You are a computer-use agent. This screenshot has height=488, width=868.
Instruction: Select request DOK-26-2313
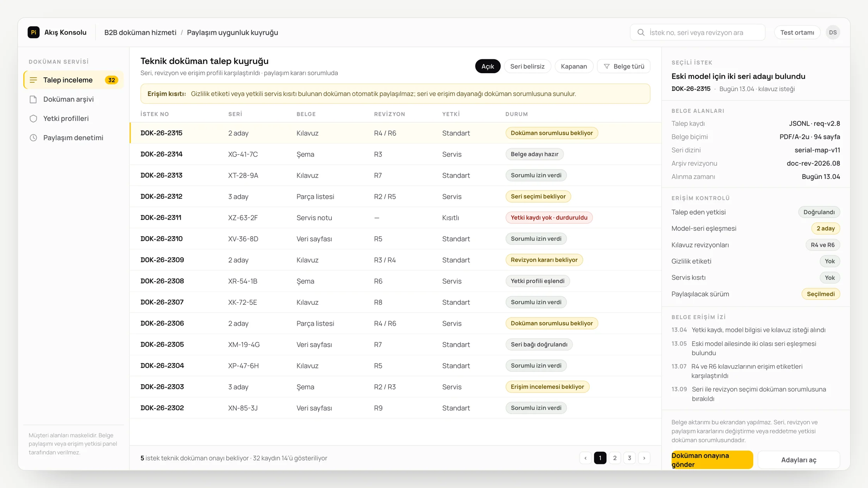tap(395, 175)
